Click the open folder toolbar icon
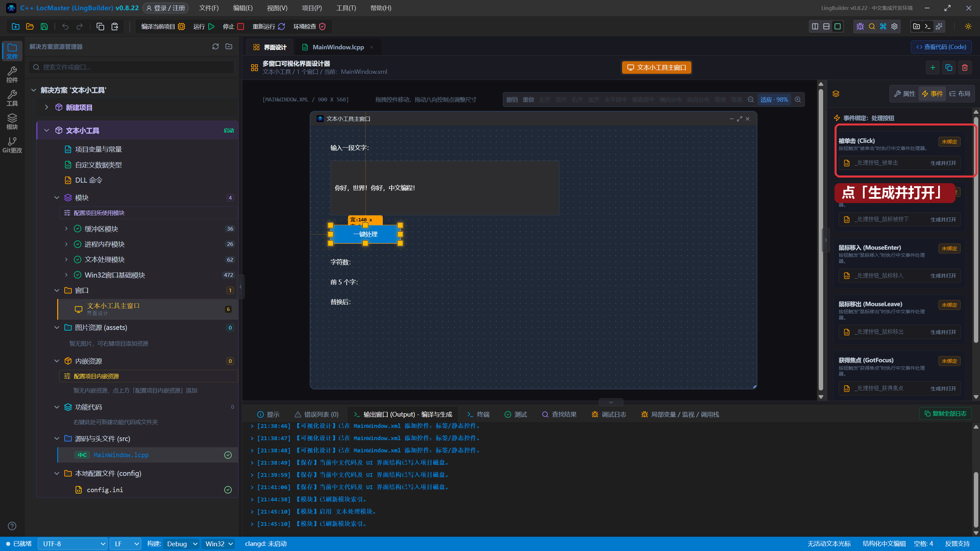The width and height of the screenshot is (980, 551). pos(30,27)
